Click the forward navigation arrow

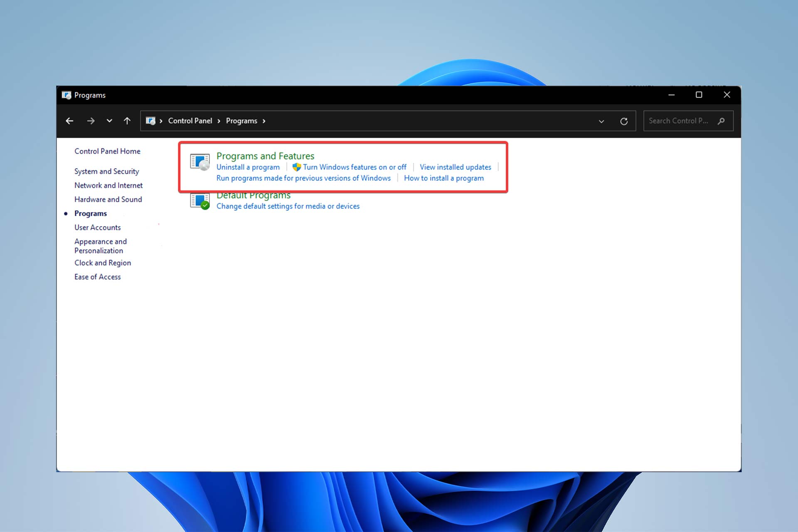pos(91,121)
